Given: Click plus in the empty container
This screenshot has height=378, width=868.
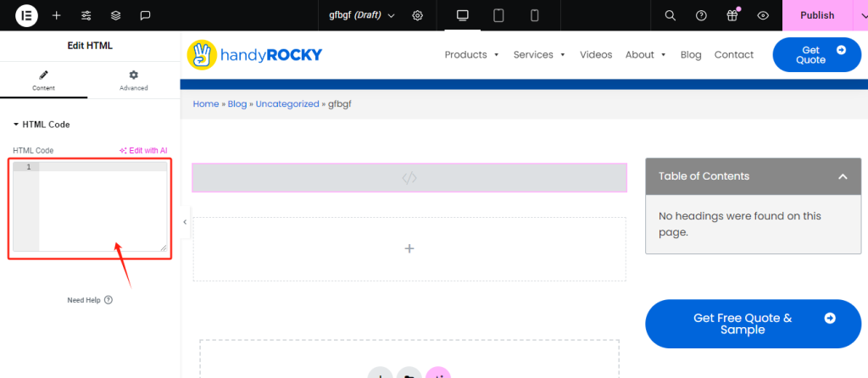Looking at the screenshot, I should click(409, 248).
